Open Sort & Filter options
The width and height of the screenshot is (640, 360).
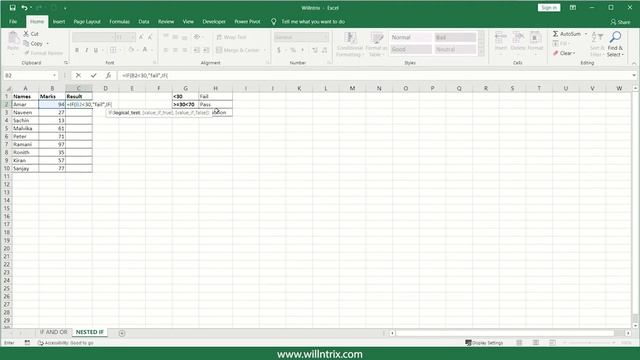[596, 44]
